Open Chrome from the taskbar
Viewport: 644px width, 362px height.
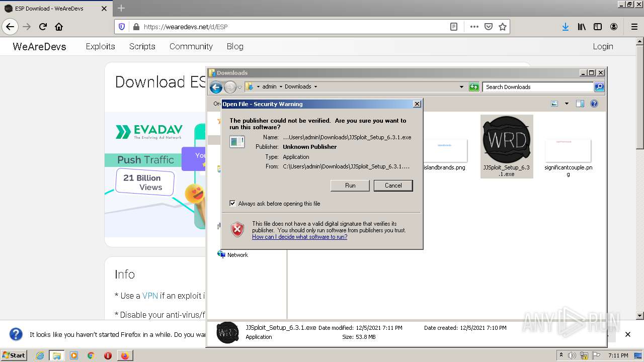(x=91, y=355)
